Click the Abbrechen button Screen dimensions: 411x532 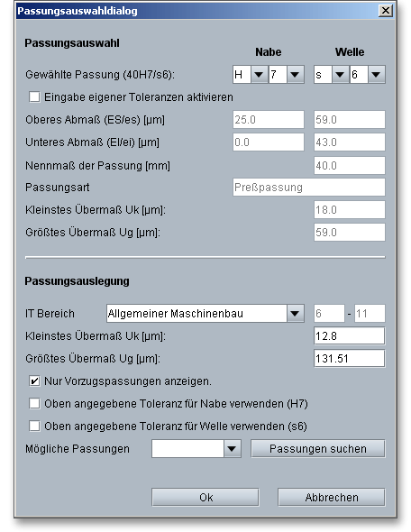click(x=332, y=498)
